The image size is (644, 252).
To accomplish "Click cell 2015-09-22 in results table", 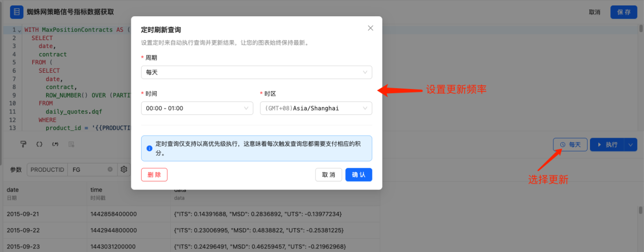I will click(44, 230).
